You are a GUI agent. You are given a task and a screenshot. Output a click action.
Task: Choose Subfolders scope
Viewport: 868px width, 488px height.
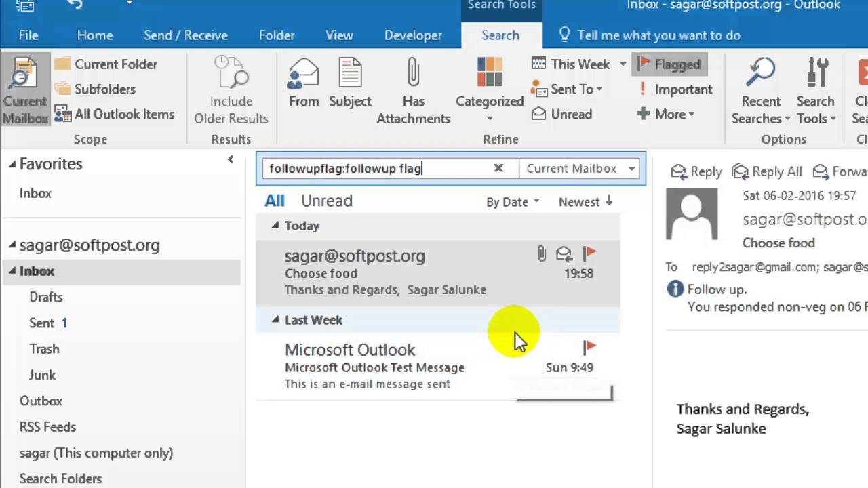pos(95,89)
